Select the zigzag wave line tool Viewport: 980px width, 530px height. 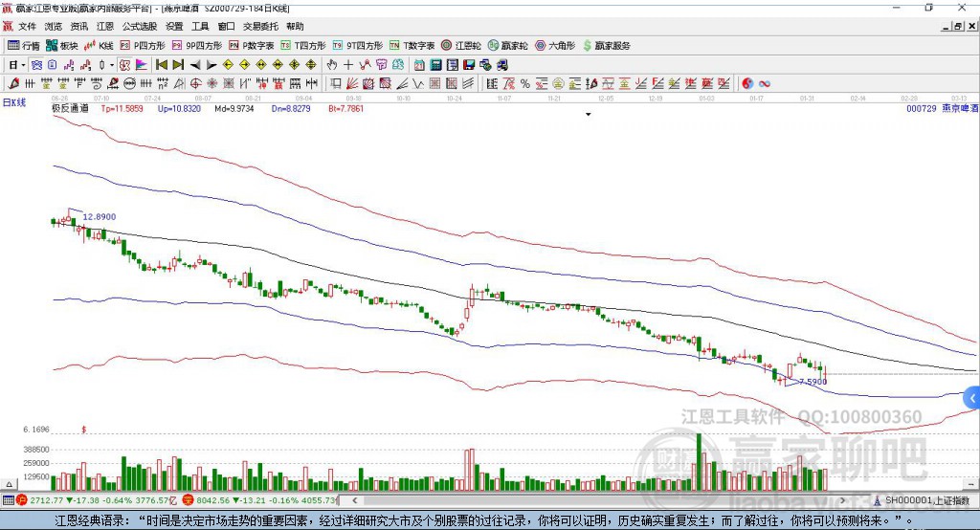418,83
